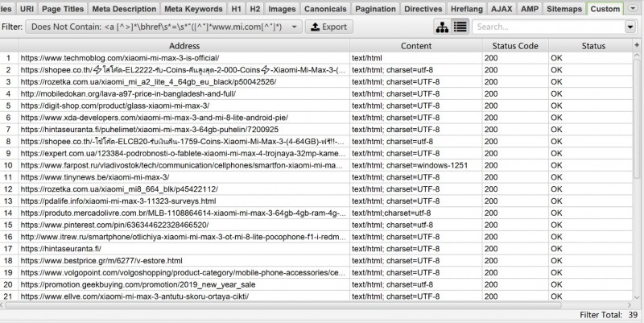
Task: Switch to list view icon
Action: click(x=460, y=27)
